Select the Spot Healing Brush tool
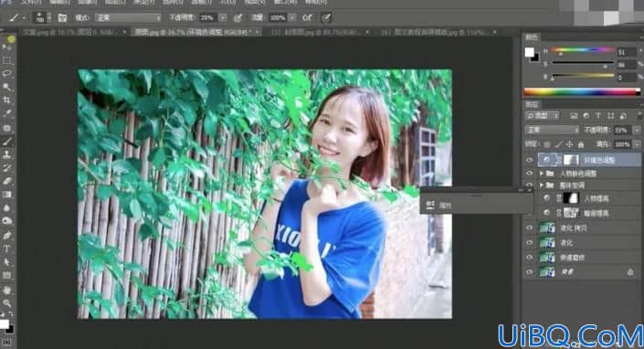Screen dimensions: 644x349 pos(6,128)
